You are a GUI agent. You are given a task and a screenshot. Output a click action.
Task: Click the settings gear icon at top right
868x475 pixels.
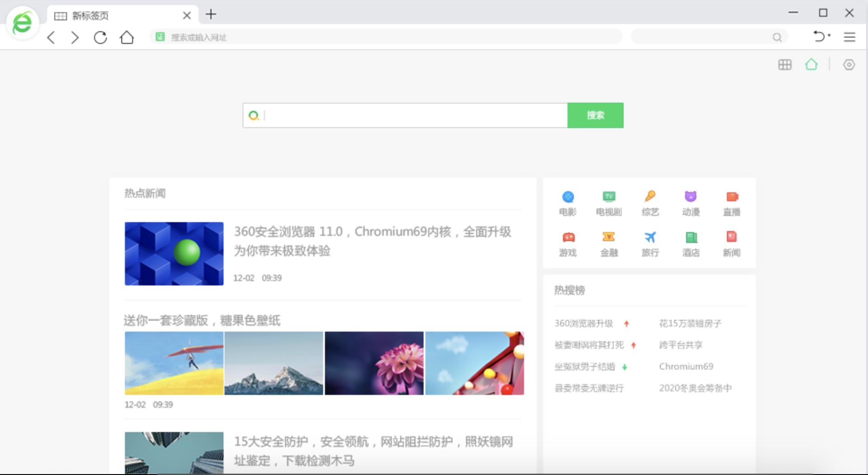[849, 65]
